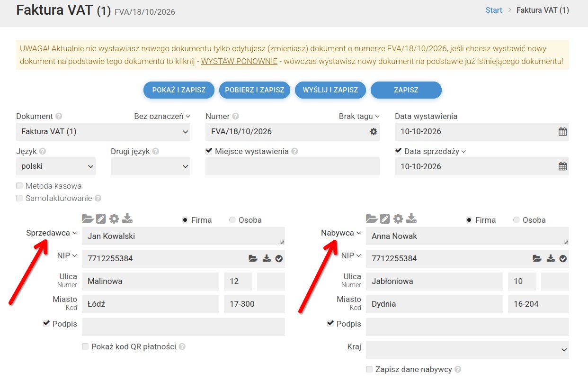Untick the Miejsce wystawienia checkbox

[x=209, y=151]
